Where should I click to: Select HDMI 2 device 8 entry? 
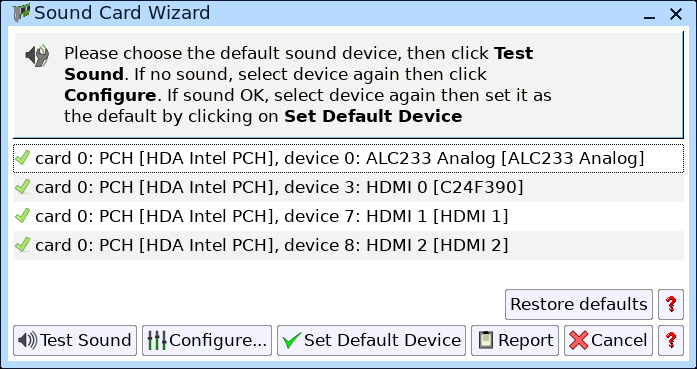348,245
